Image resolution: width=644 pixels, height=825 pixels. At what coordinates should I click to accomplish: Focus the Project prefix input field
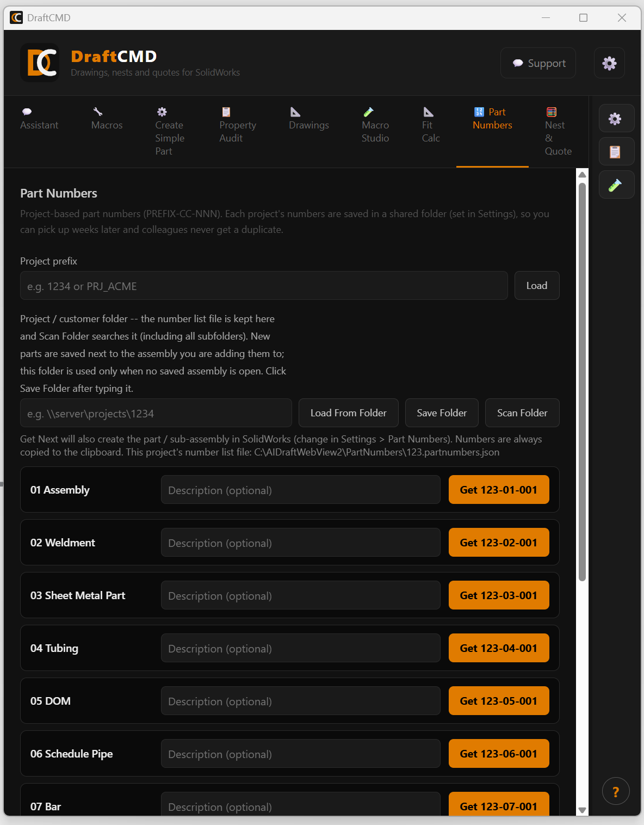[x=264, y=286]
